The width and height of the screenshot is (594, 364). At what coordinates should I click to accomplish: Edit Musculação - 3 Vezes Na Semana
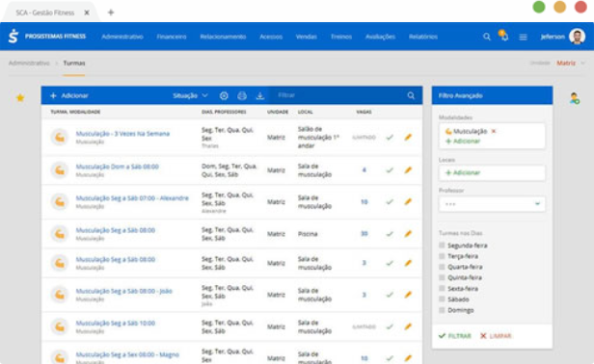pyautogui.click(x=408, y=137)
